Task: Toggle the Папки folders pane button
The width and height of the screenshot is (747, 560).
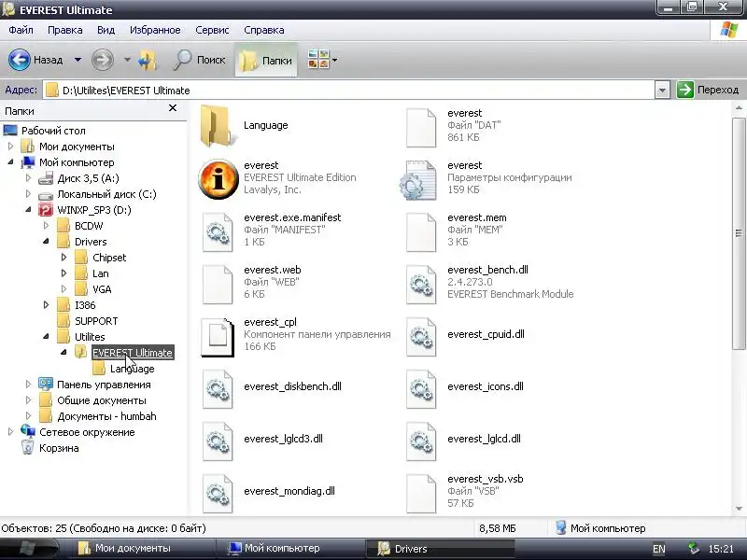Action: [266, 60]
